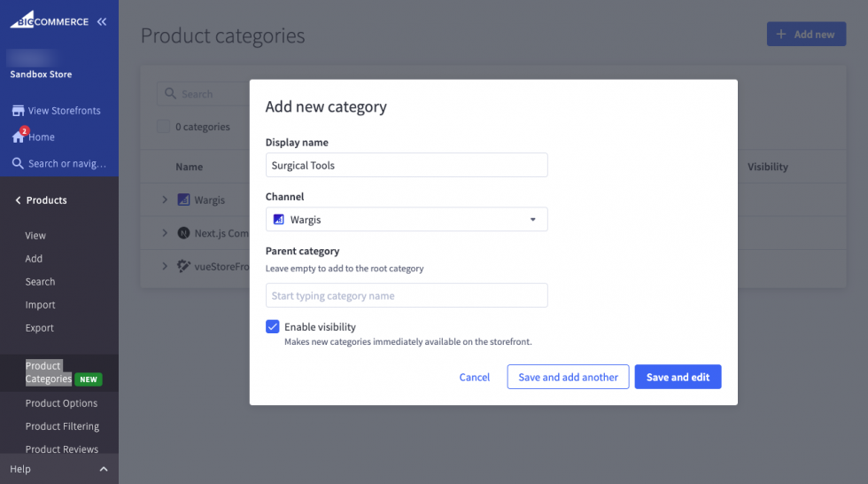Open Home via the house icon
The height and width of the screenshot is (484, 868).
click(x=18, y=137)
